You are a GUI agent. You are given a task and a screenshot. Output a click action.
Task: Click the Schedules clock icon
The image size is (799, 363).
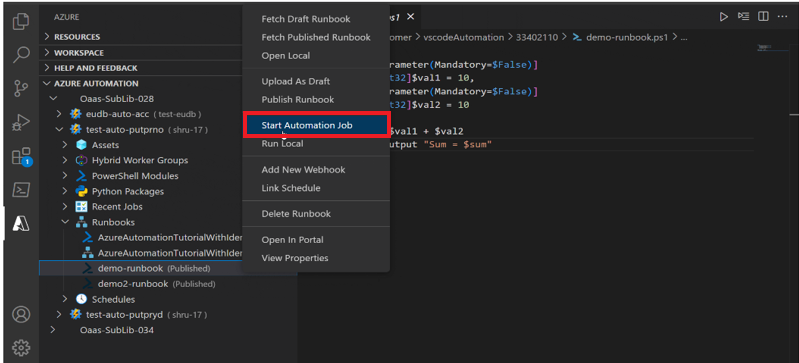pyautogui.click(x=82, y=299)
